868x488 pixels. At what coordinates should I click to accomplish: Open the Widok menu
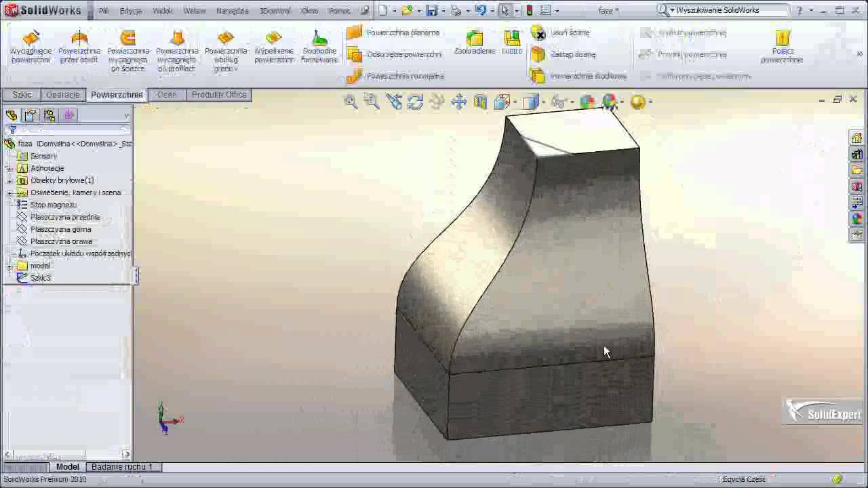[x=163, y=11]
